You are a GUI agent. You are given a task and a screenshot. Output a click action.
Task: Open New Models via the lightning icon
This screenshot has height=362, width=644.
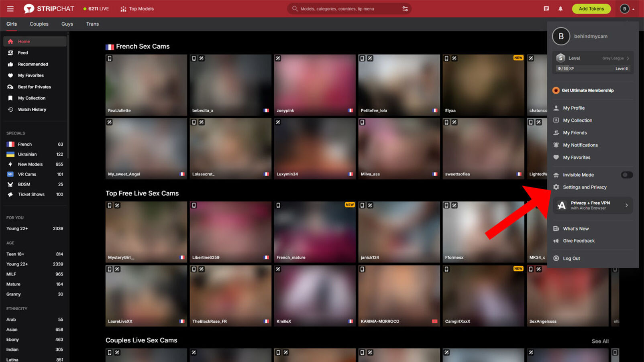coord(10,164)
